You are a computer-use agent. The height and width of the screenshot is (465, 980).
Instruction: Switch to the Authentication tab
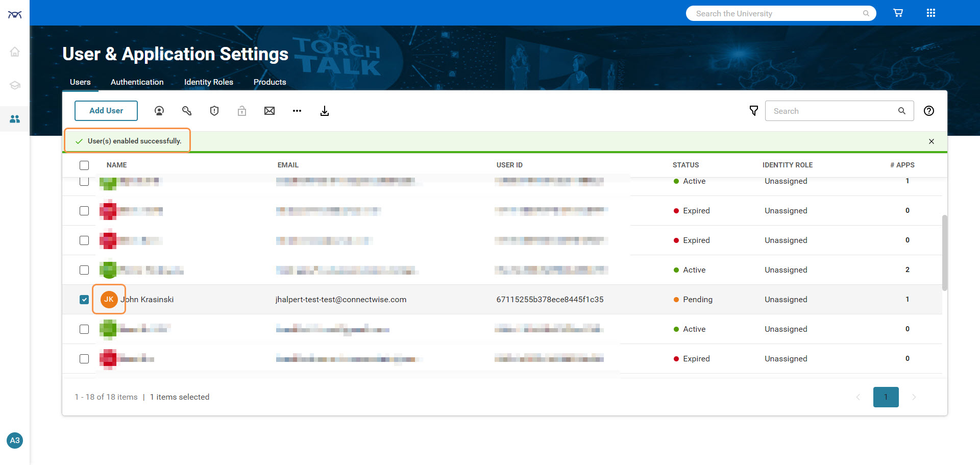[137, 82]
